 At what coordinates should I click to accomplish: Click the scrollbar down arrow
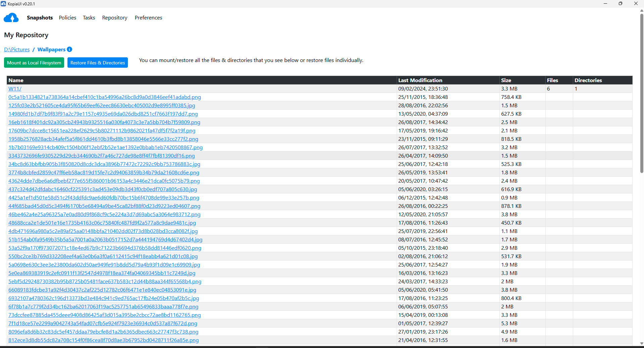[642, 344]
